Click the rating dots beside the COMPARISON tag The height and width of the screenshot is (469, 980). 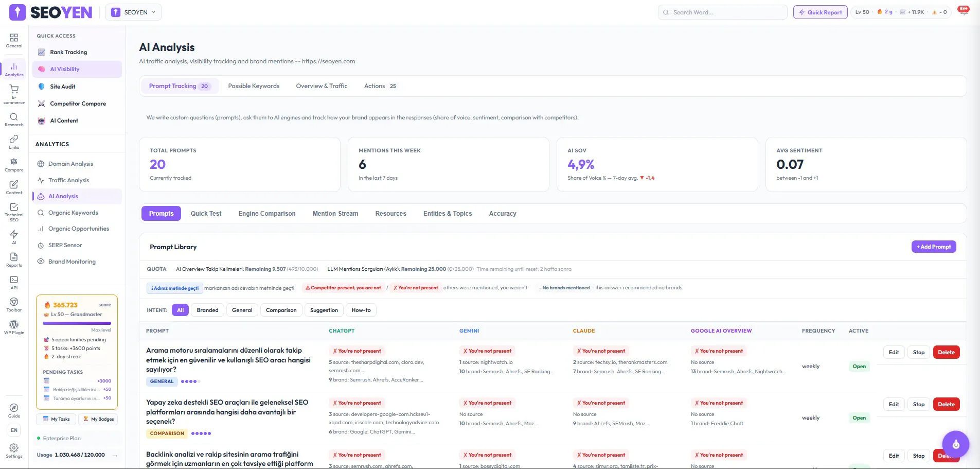click(201, 433)
